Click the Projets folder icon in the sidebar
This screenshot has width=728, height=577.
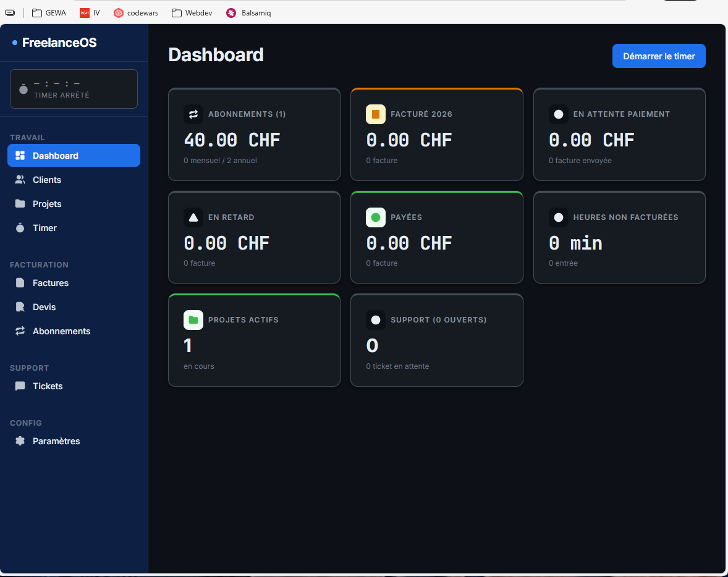coord(19,204)
